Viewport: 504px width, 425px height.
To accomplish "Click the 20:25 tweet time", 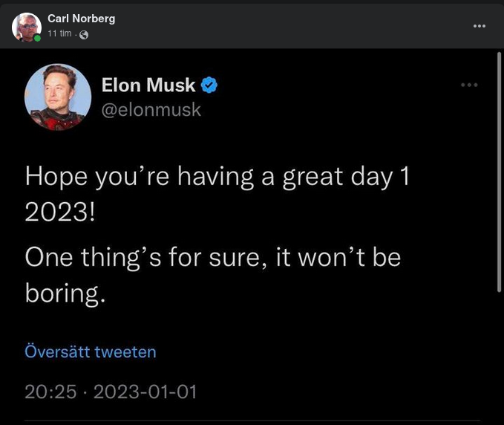I will click(x=50, y=392).
